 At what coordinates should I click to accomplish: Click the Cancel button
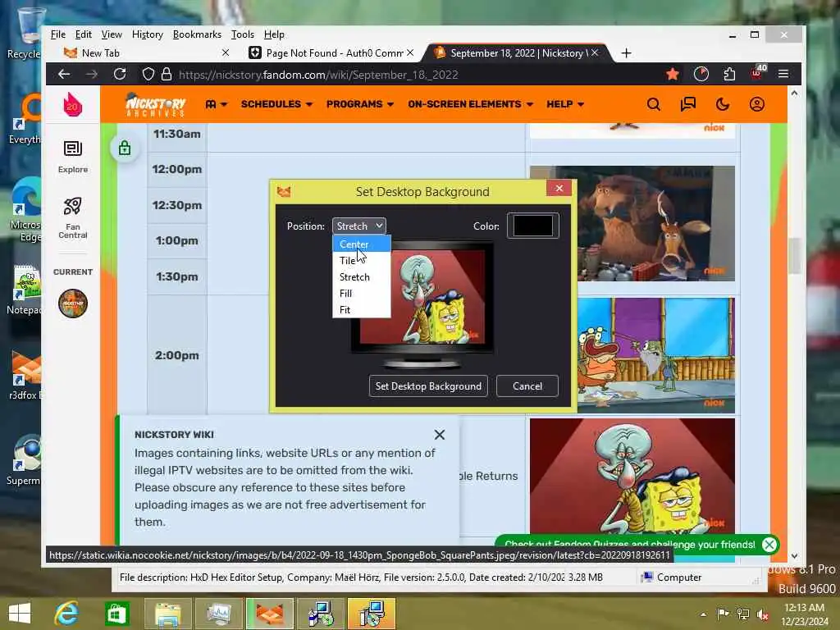coord(527,386)
